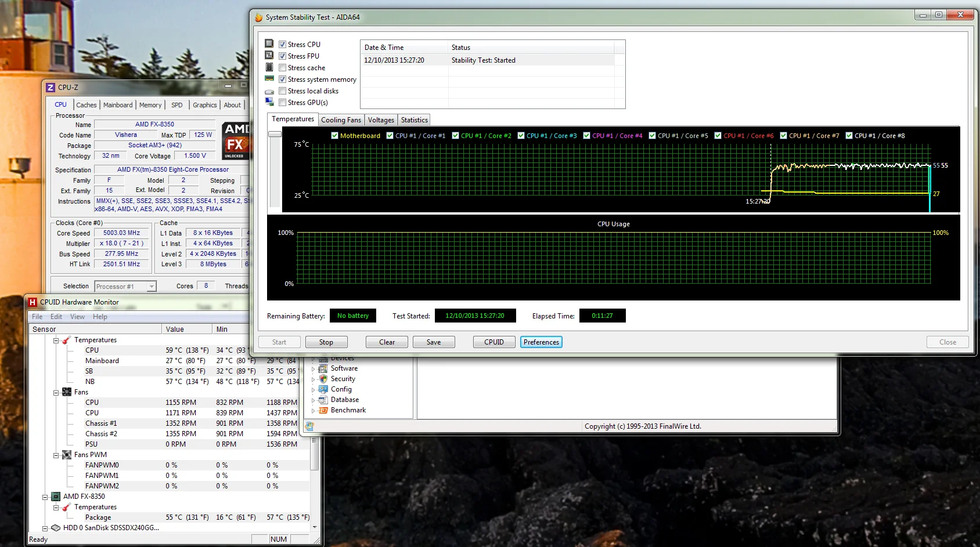This screenshot has width=980, height=547.
Task: Click the CPUID Hardware Monitor red H icon
Action: point(33,302)
